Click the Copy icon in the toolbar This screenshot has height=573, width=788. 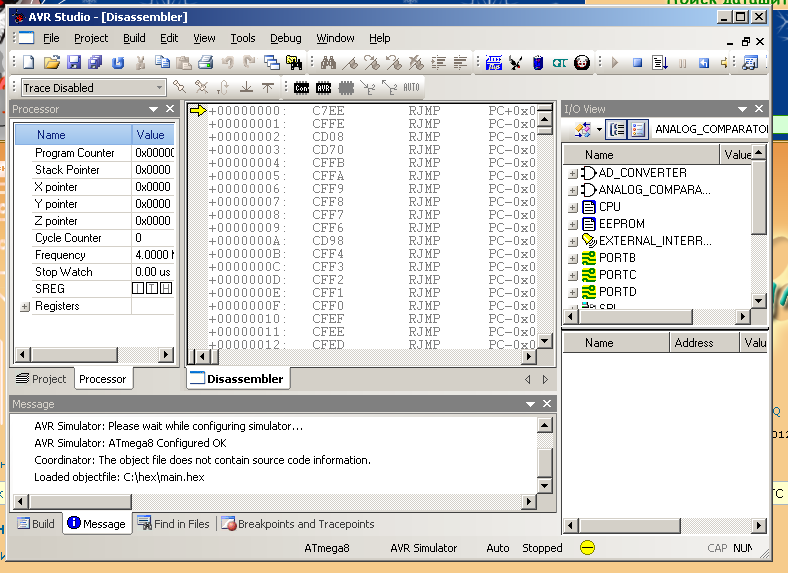click(x=162, y=62)
